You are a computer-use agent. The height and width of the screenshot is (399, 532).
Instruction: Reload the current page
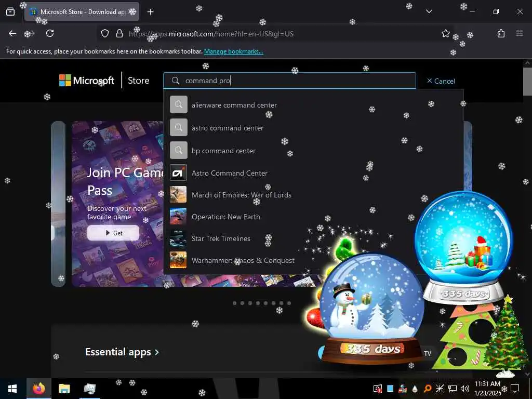click(x=50, y=33)
